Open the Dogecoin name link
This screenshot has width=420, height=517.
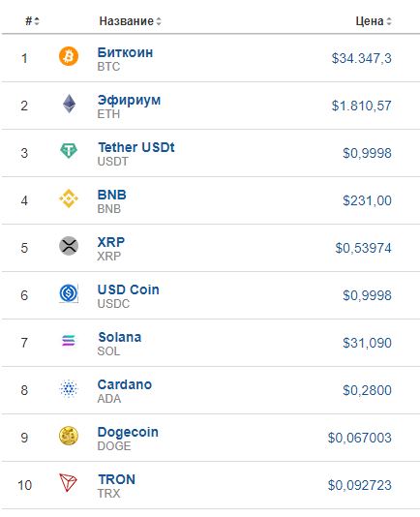[x=128, y=432]
